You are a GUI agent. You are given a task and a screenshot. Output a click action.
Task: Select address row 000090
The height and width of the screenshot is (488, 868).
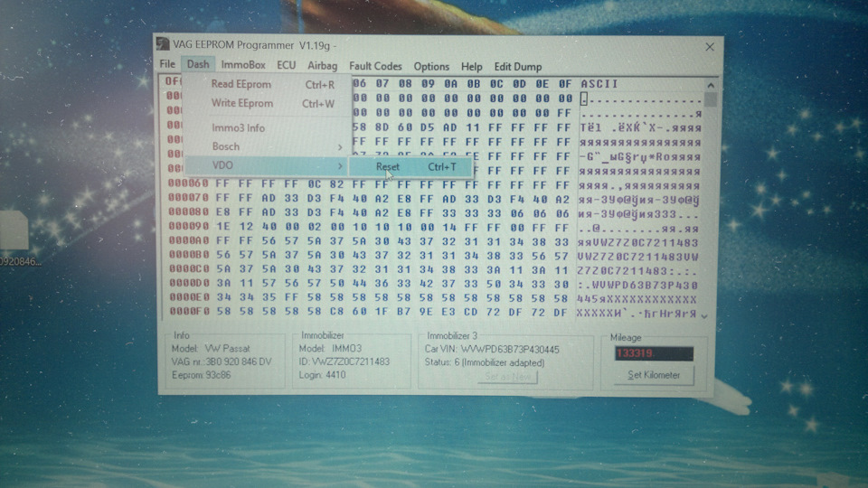coord(188,226)
